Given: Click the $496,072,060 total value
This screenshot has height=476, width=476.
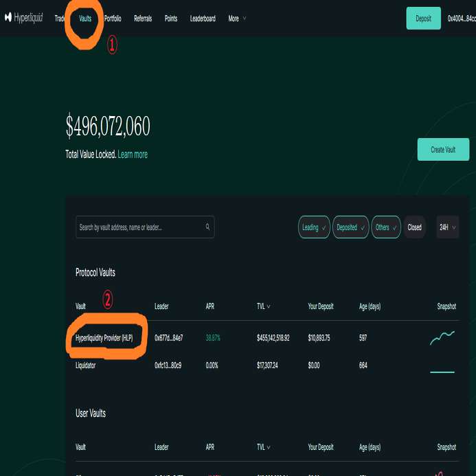Looking at the screenshot, I should point(108,126).
